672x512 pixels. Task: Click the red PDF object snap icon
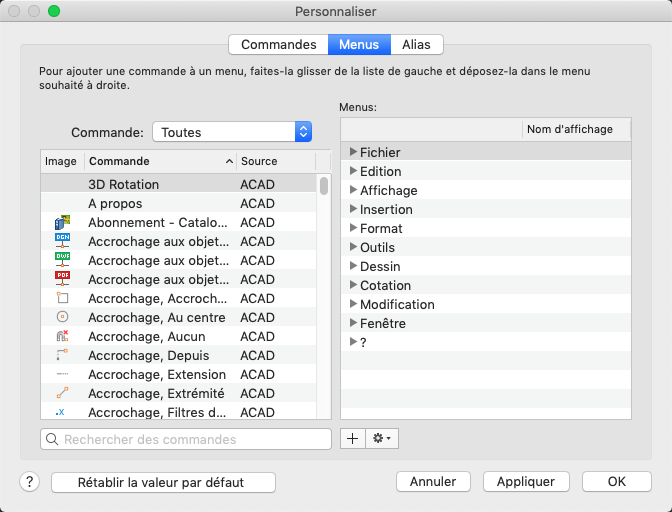click(x=62, y=279)
